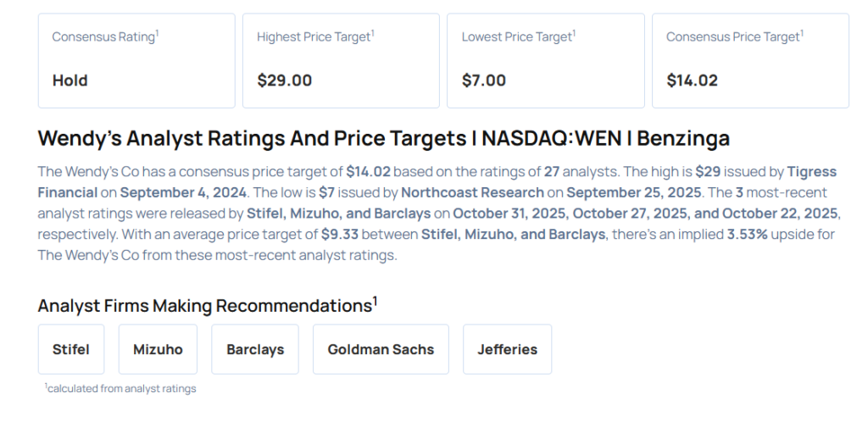Click the Stifel analyst firm button
The width and height of the screenshot is (868, 427).
coord(70,349)
